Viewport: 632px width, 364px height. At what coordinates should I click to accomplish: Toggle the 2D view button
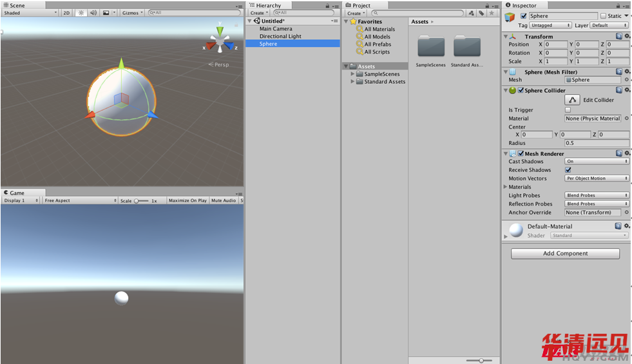tap(66, 13)
